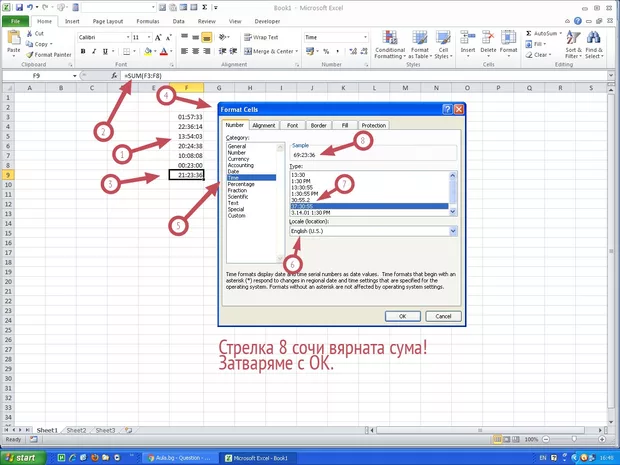Open Border tab in Format Cells
The image size is (620, 465).
[x=318, y=125]
